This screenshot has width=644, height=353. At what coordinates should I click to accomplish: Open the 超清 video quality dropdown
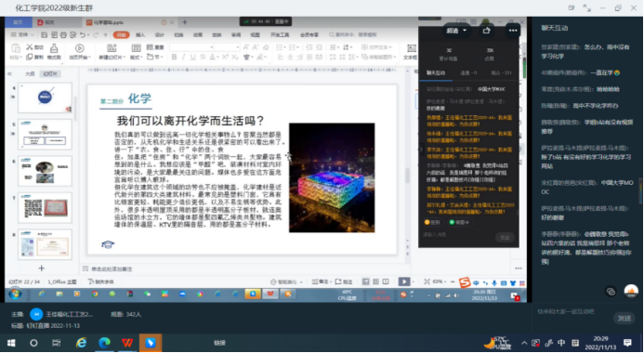click(456, 31)
